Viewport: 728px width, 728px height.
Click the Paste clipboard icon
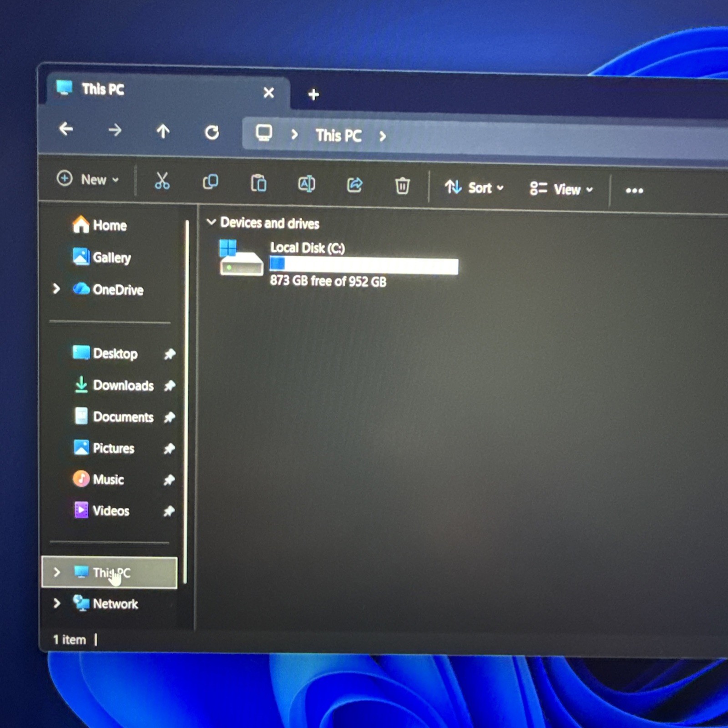[258, 183]
